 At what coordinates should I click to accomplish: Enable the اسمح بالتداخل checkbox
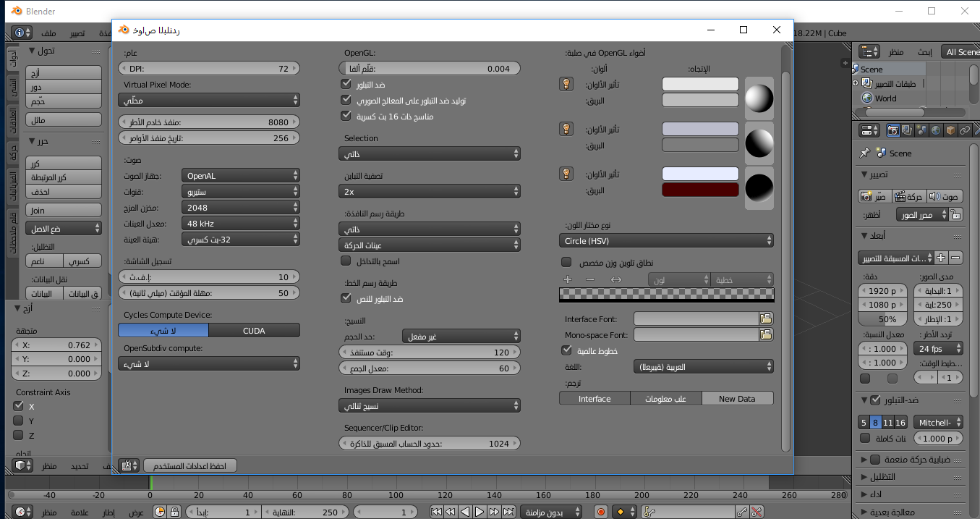(x=345, y=261)
